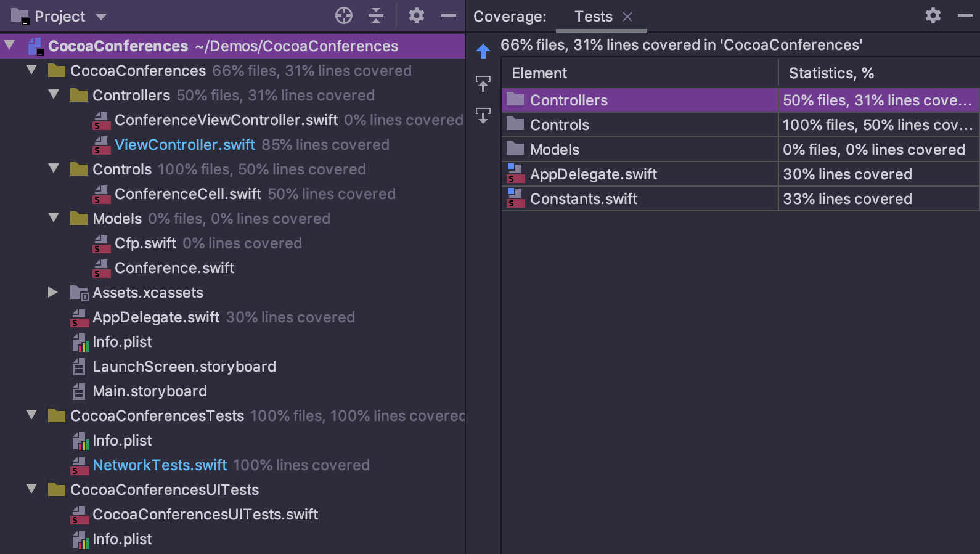Click storyboard icon beside Main.storyboard
The image size is (980, 554).
[79, 391]
